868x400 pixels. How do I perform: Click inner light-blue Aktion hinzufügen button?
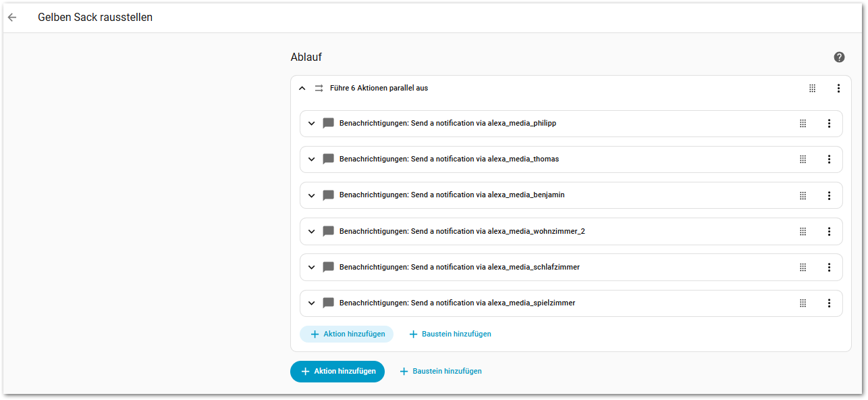click(347, 334)
